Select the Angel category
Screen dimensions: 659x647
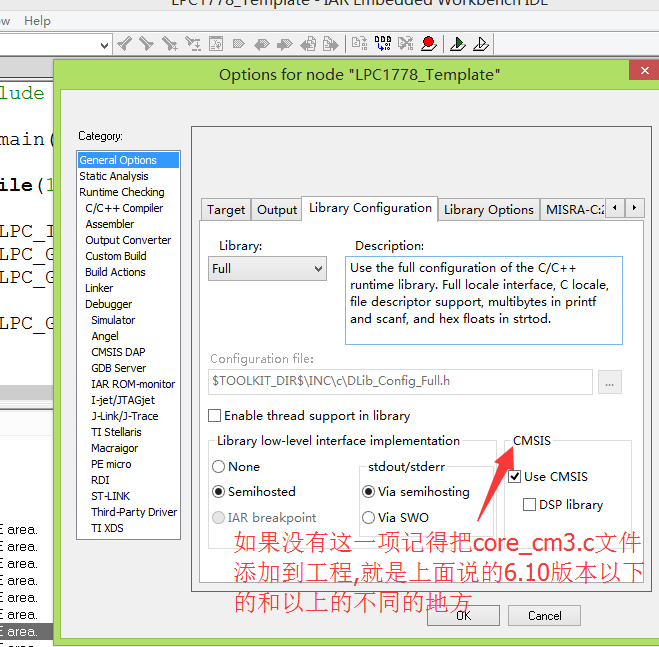129,336
